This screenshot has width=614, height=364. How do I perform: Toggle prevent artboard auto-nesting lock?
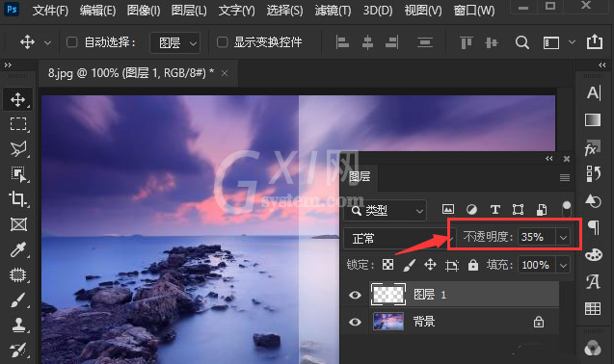451,266
